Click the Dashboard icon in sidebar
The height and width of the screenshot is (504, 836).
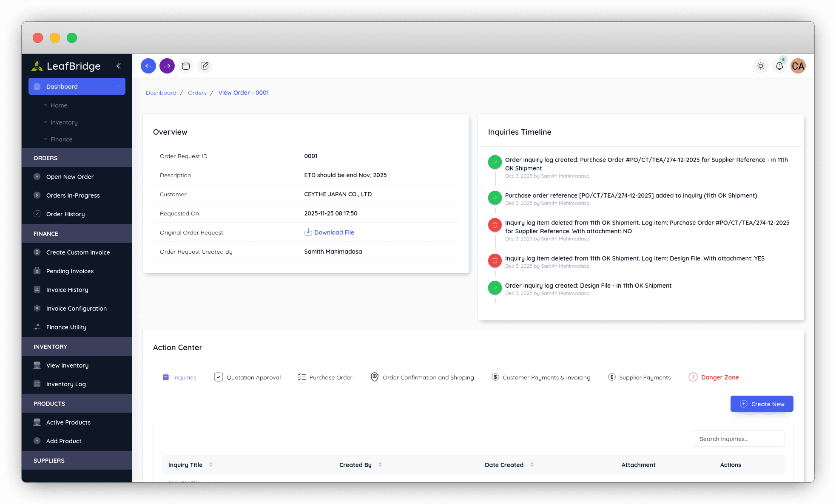[x=37, y=86]
